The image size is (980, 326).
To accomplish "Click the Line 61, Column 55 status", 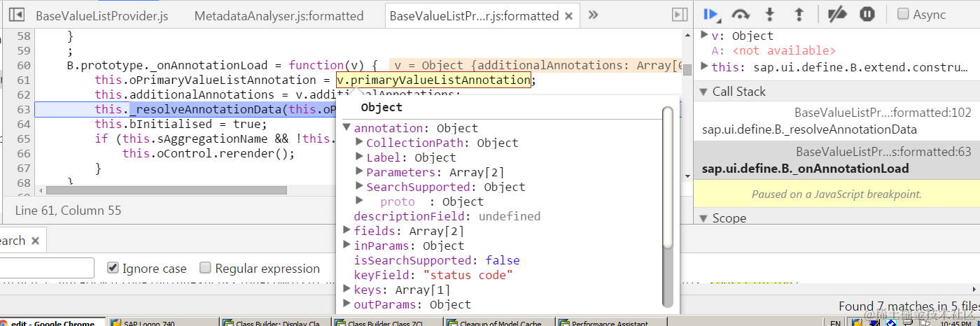I will click(x=67, y=210).
